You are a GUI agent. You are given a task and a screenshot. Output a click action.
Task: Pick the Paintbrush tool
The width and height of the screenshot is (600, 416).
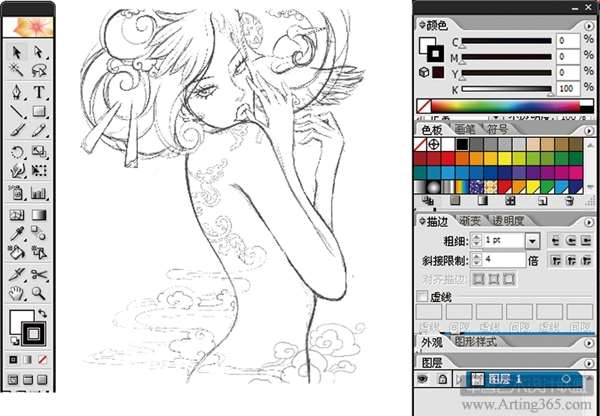pos(17,131)
